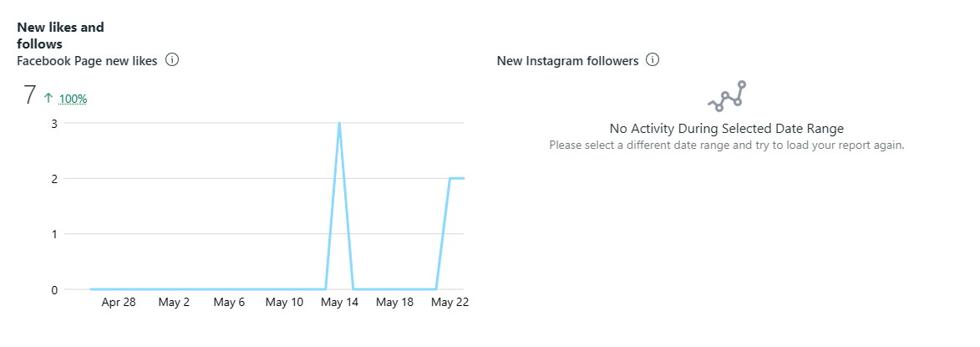The image size is (980, 347).
Task: Click the May 14 x-axis date label
Action: 339,303
